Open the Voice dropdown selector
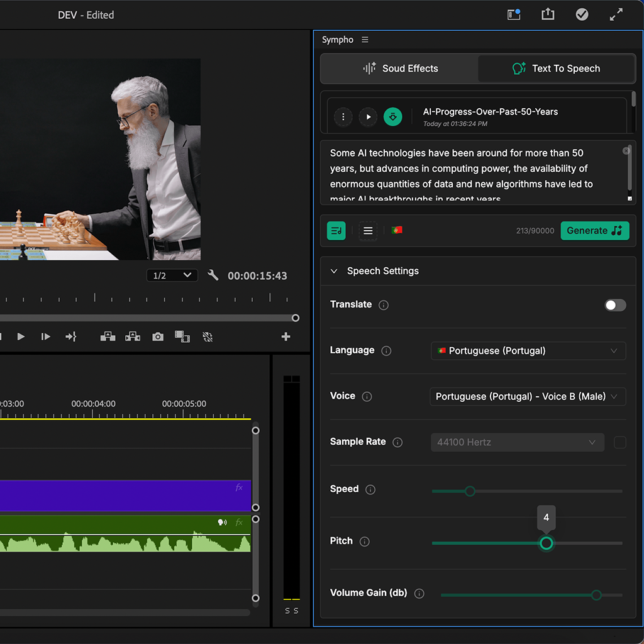 (x=528, y=397)
